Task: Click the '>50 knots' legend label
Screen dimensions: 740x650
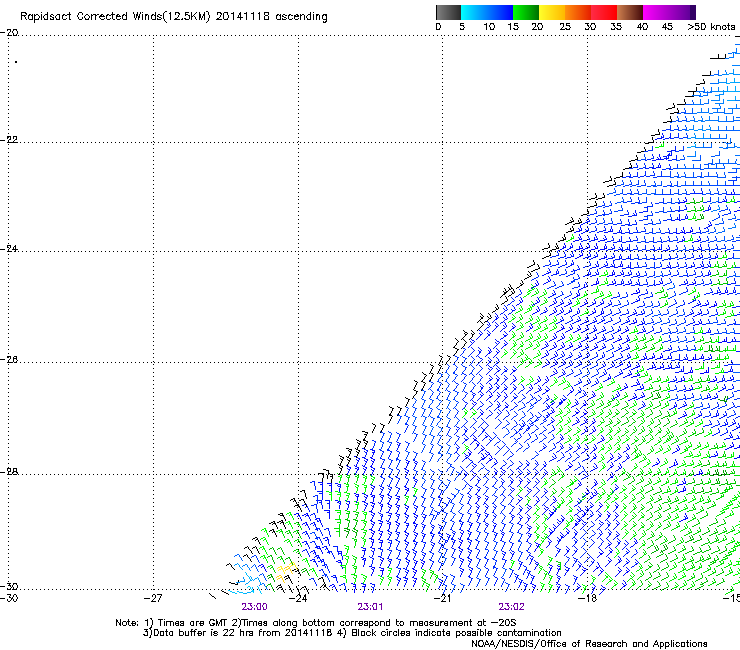Action: click(711, 27)
